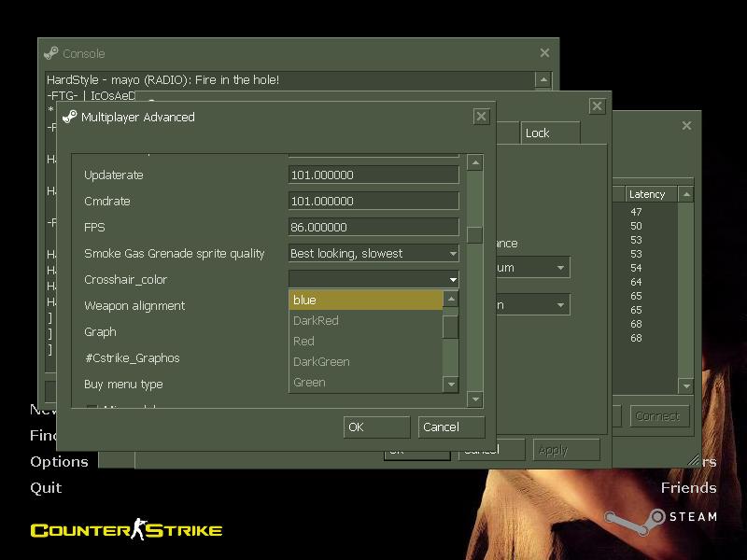Open the dropdown ending in 'um' in Options
The height and width of the screenshot is (560, 747).
(x=532, y=268)
